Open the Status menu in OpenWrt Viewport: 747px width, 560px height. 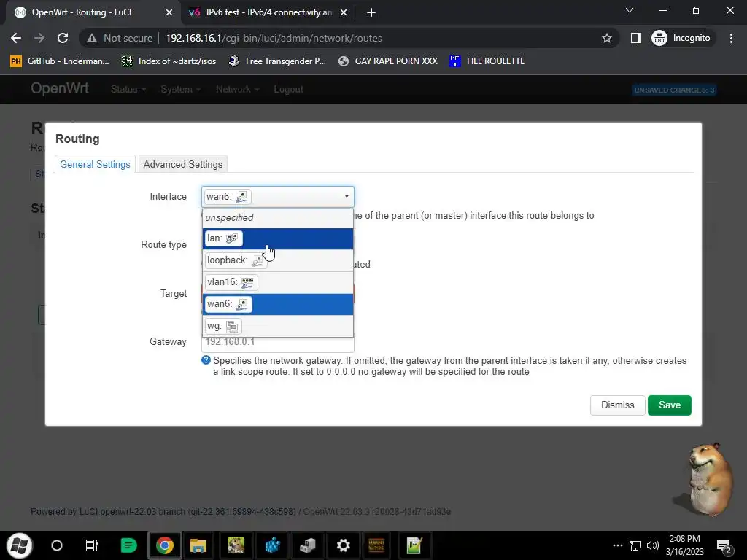128,90
